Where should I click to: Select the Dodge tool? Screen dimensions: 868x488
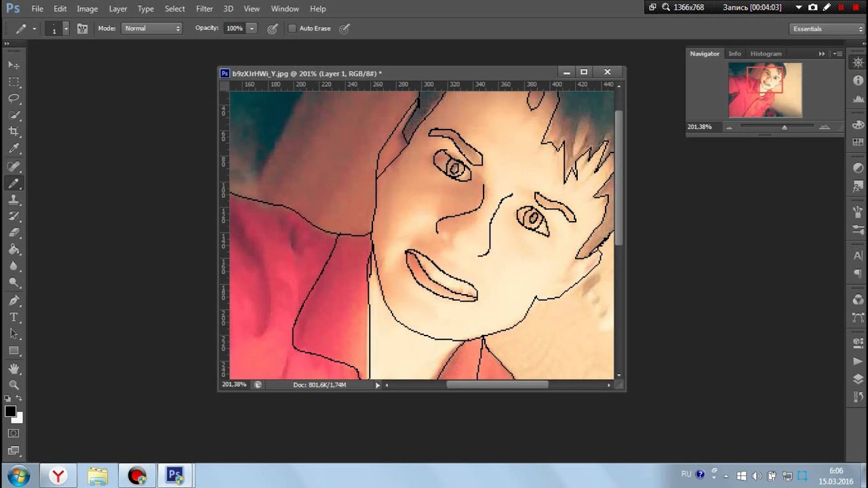pos(14,283)
